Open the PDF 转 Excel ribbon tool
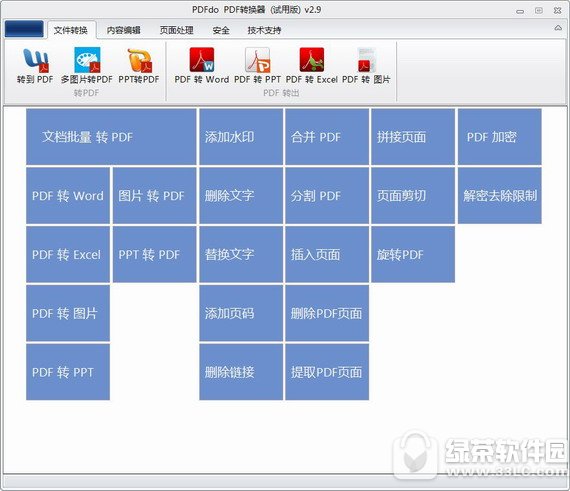Screen dimensions: 570x491 pyautogui.click(x=312, y=66)
